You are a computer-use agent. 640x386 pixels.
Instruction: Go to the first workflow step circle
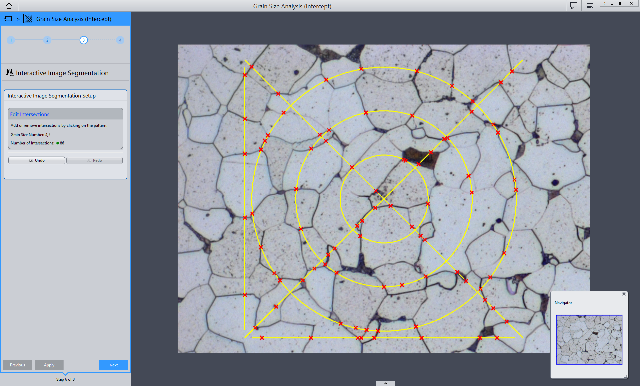(11, 40)
